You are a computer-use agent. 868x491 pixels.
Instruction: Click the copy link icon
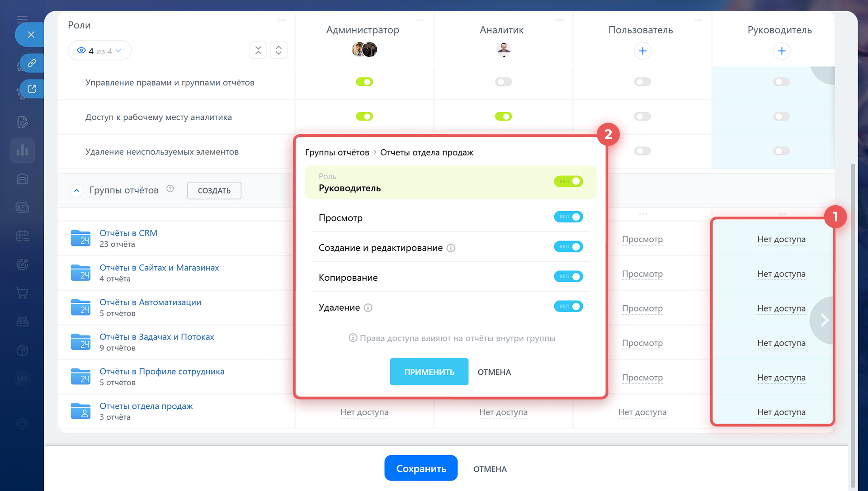[x=32, y=63]
